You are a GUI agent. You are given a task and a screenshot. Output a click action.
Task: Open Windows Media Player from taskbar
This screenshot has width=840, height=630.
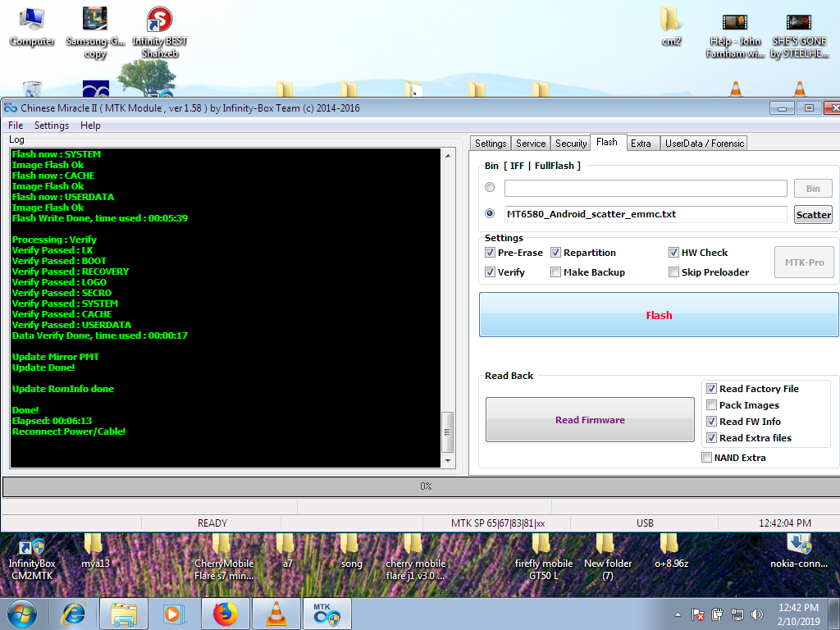(174, 614)
